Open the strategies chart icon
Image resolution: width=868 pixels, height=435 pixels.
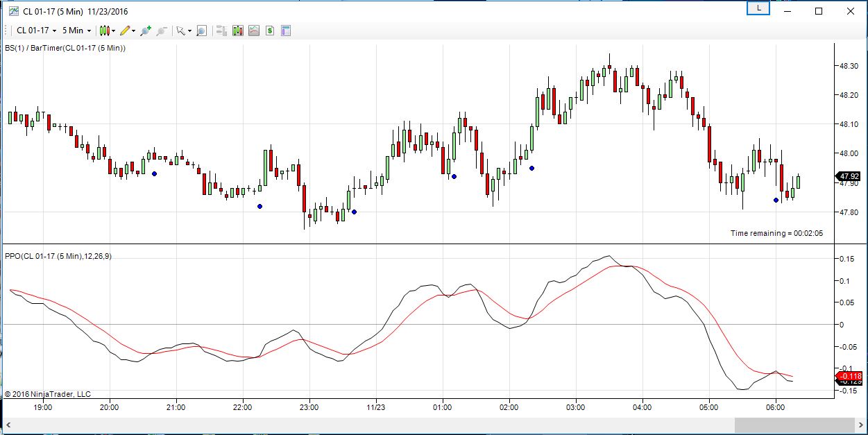254,31
